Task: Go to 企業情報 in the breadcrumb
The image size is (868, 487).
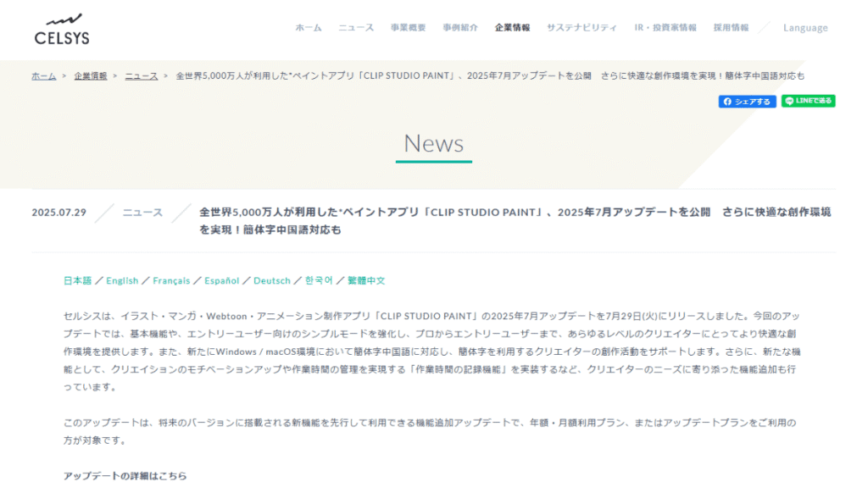Action: click(91, 76)
